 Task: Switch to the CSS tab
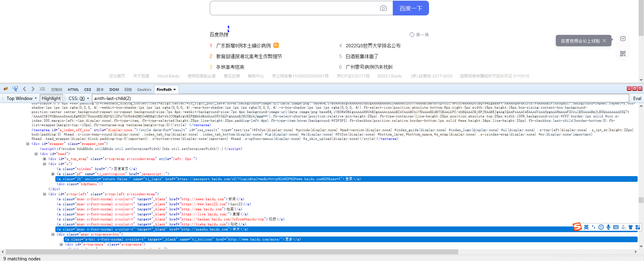[88, 90]
